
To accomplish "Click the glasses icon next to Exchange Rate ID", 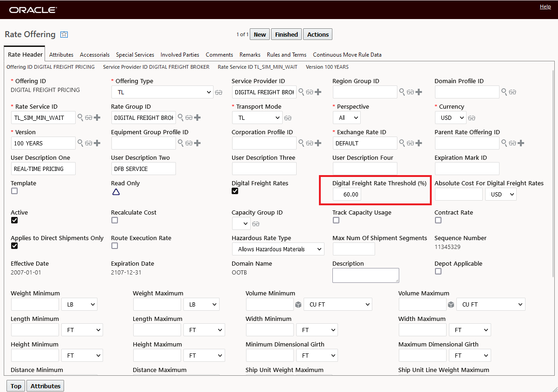I will [x=410, y=143].
